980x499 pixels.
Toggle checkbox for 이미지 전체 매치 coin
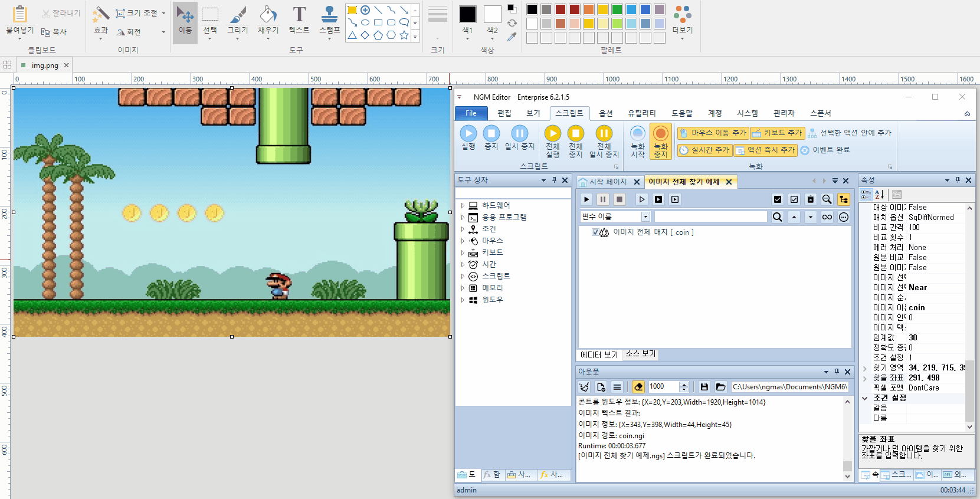(x=595, y=232)
